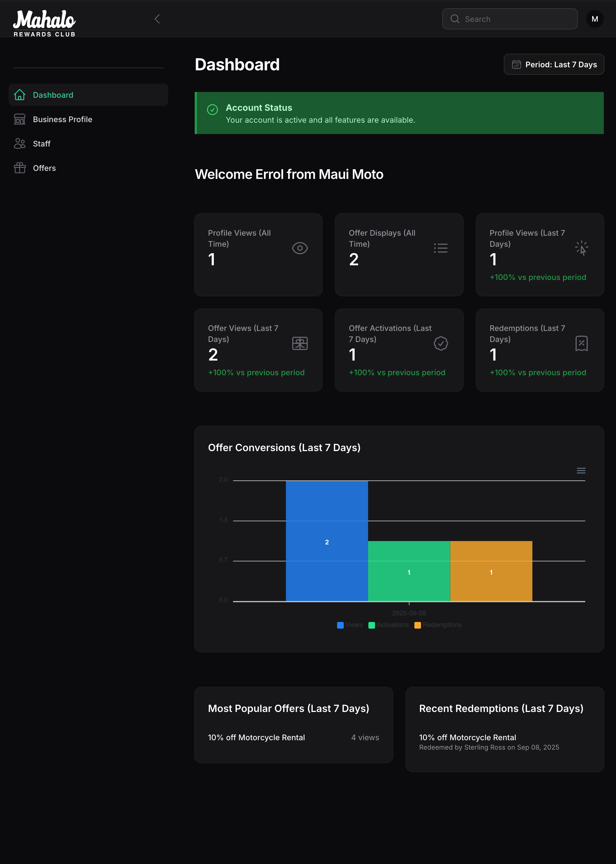The height and width of the screenshot is (864, 616).
Task: Click the list icon on Offer Displays card
Action: tap(440, 248)
